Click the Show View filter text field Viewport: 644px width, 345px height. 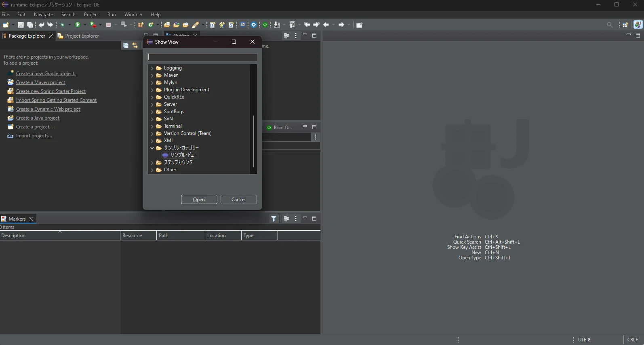pyautogui.click(x=202, y=57)
